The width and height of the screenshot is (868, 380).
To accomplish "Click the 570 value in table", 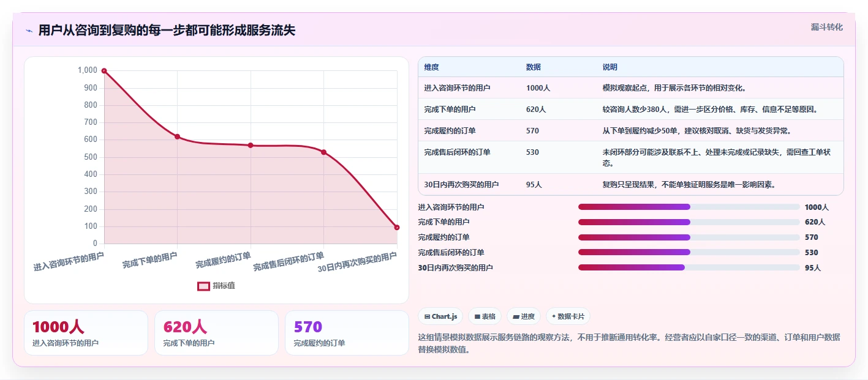I will (x=532, y=131).
